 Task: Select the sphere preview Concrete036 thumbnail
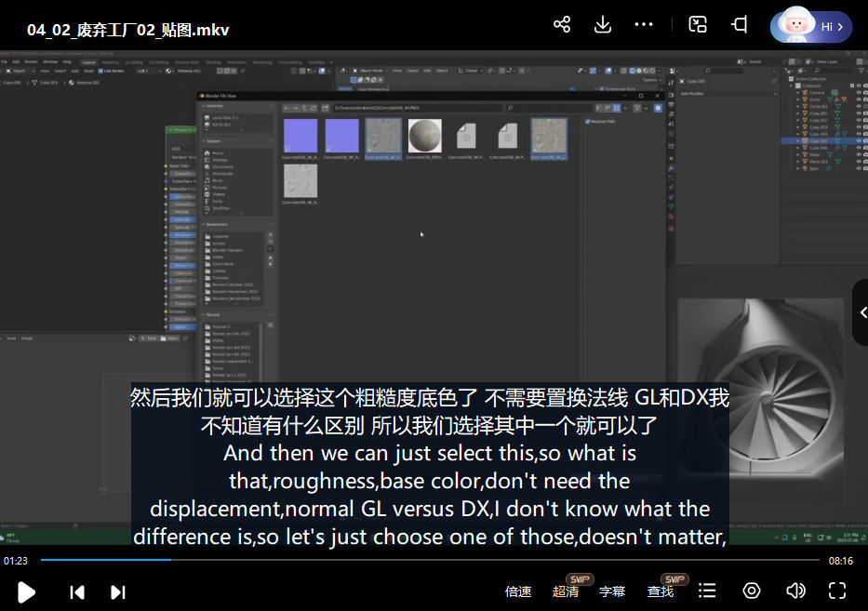[425, 136]
